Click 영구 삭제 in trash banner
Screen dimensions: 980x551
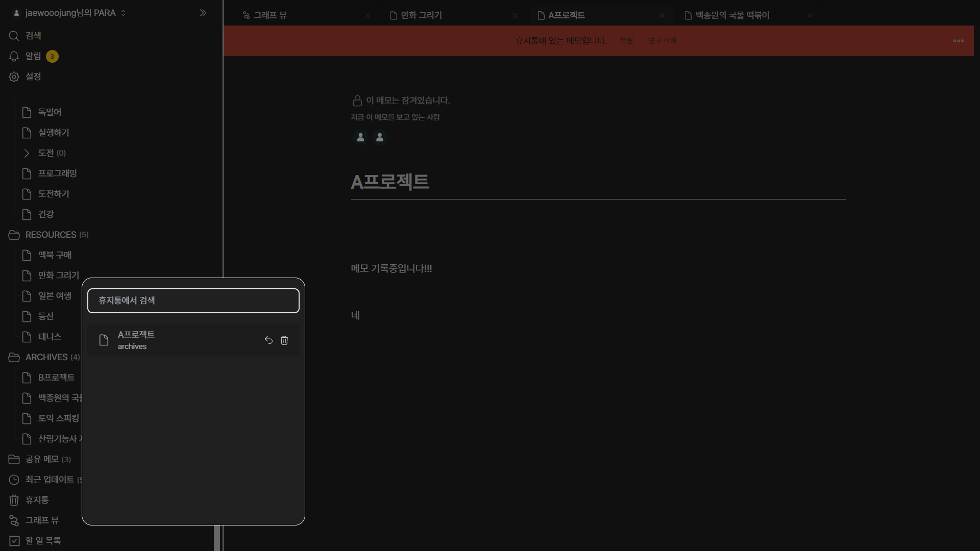click(x=662, y=41)
